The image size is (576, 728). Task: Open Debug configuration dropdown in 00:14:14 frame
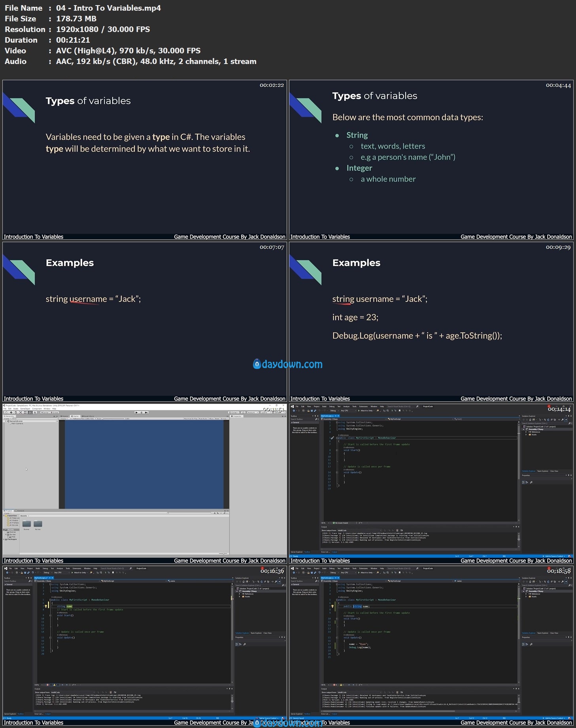coord(334,410)
